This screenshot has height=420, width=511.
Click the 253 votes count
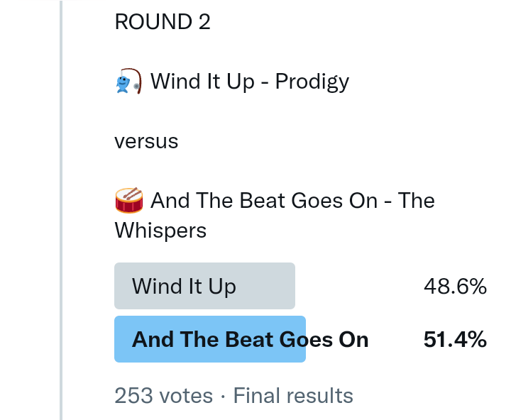(163, 395)
